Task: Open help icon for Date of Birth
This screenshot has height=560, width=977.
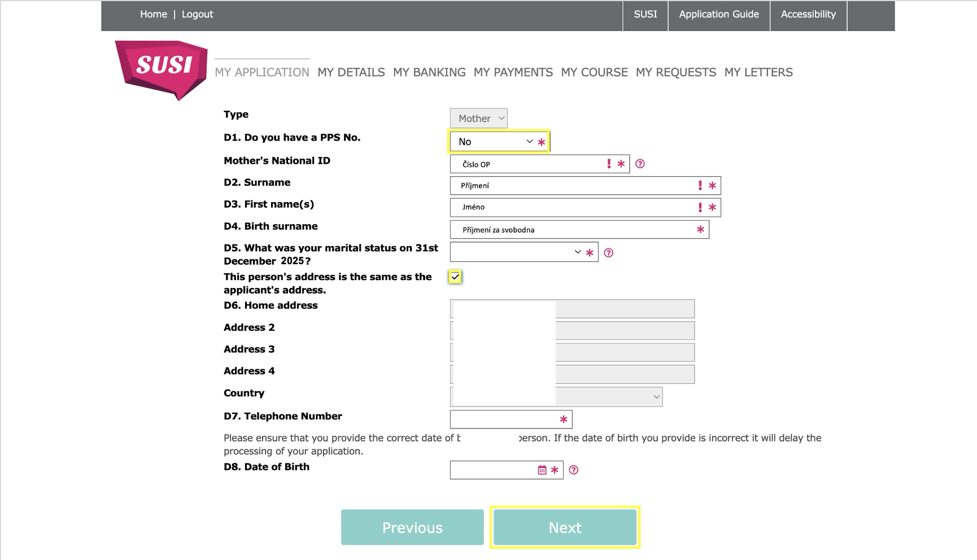Action: [x=574, y=470]
